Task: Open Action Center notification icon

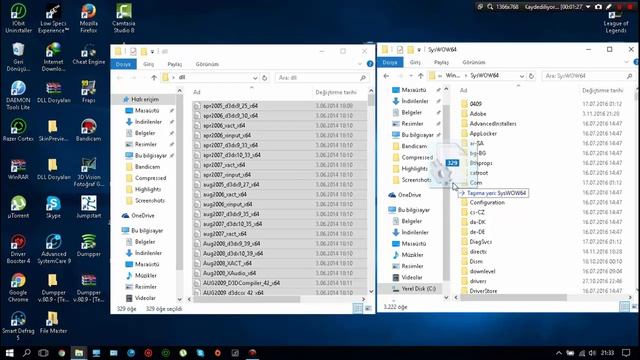Action: point(626,353)
